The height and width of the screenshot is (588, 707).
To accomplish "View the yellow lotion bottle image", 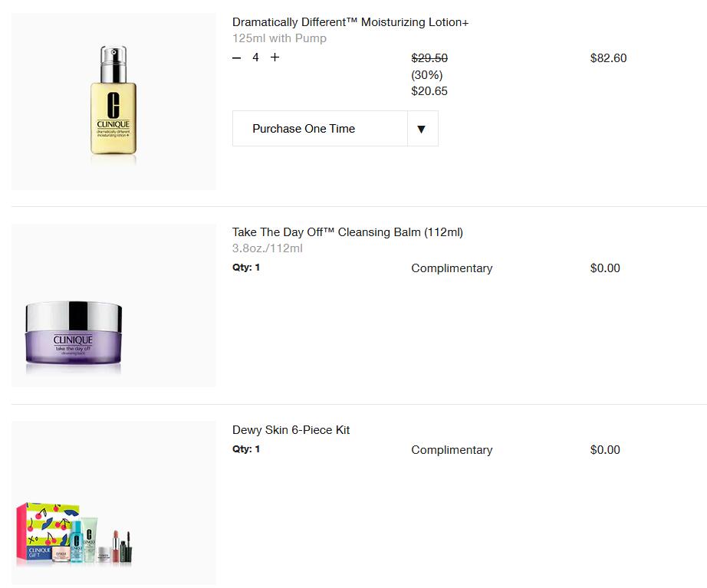I will coord(113,101).
